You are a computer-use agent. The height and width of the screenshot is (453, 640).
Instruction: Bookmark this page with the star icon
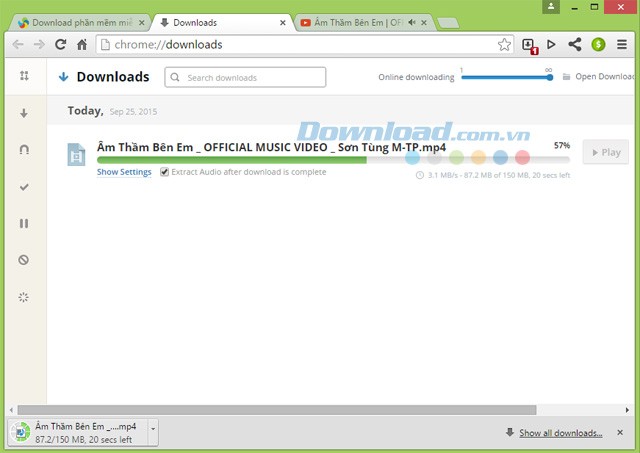505,44
